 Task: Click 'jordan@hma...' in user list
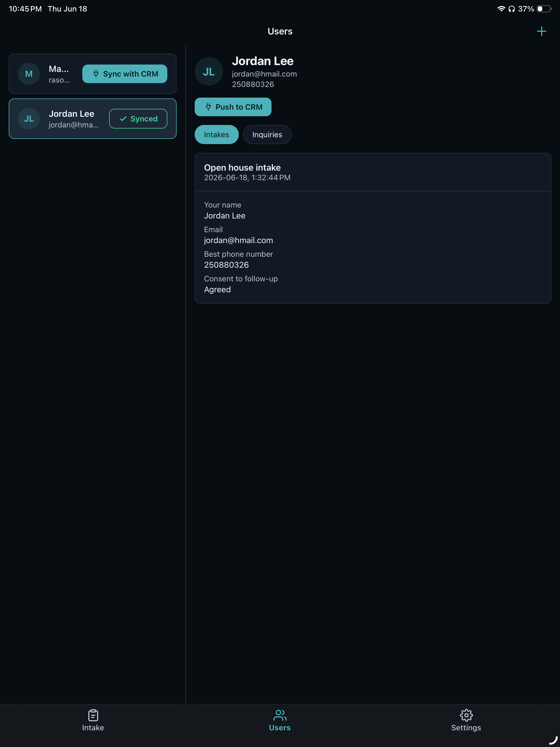(74, 125)
